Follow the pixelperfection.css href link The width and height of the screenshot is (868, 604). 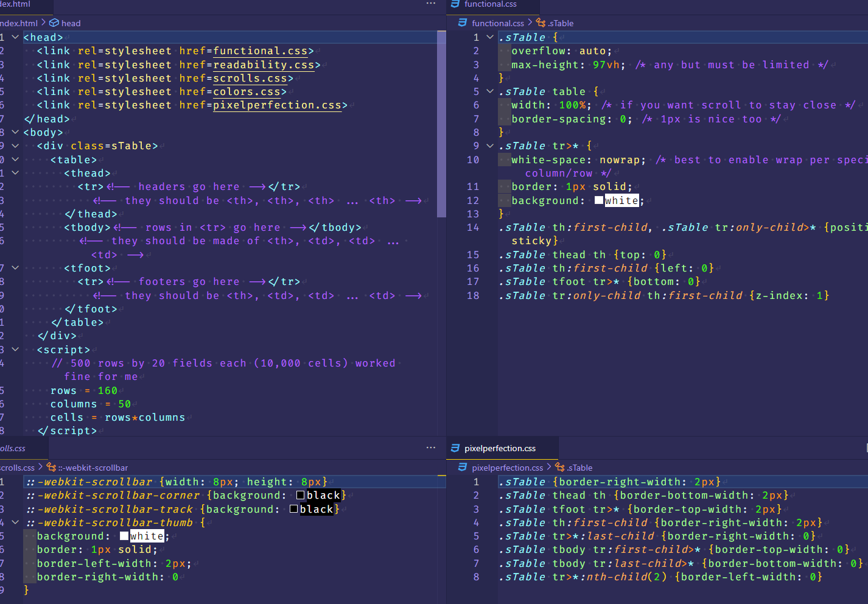277,105
